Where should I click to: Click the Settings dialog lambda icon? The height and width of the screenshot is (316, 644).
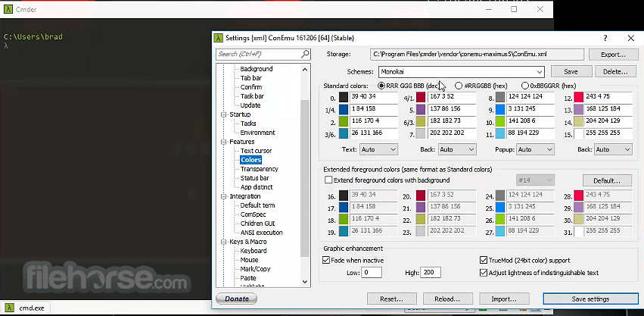pos(219,38)
